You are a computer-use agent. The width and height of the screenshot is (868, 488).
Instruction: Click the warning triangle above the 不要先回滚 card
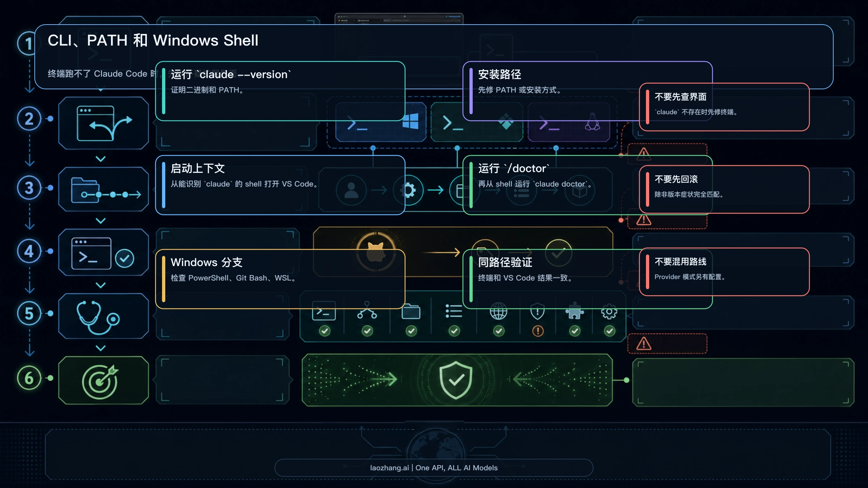tap(644, 154)
